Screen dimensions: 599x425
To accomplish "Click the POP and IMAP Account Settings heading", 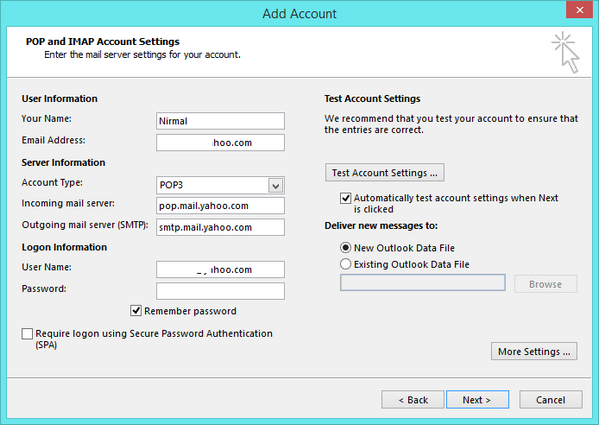I will pyautogui.click(x=103, y=41).
